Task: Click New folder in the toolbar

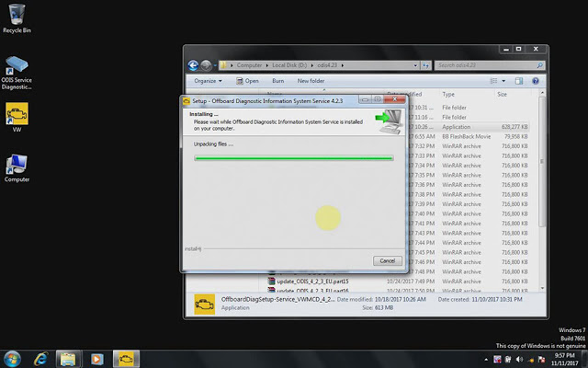Action: click(x=311, y=81)
